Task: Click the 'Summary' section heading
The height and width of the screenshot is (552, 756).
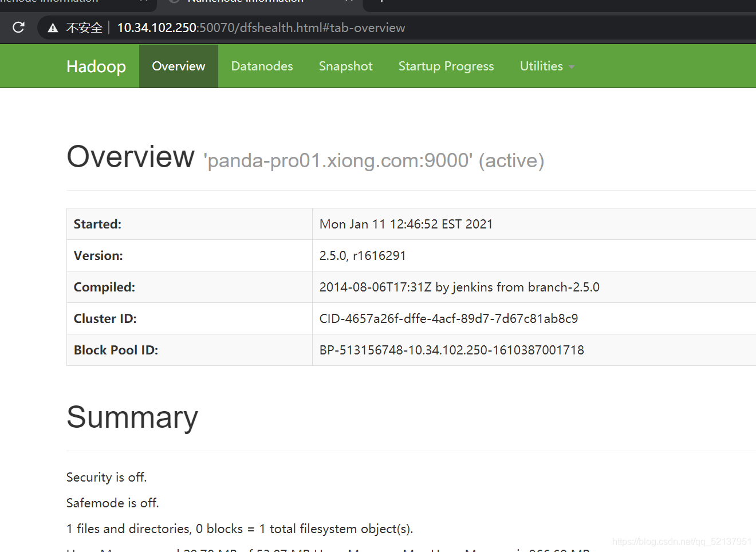Action: pyautogui.click(x=132, y=417)
